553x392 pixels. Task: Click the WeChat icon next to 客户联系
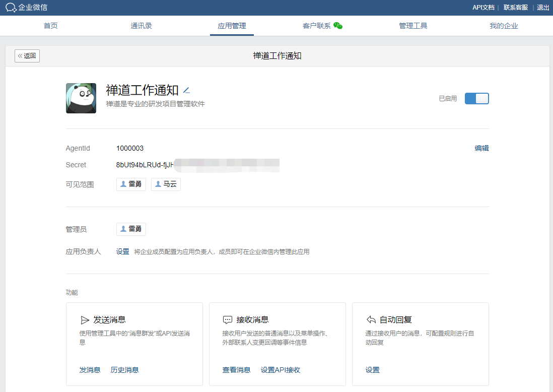pyautogui.click(x=338, y=26)
